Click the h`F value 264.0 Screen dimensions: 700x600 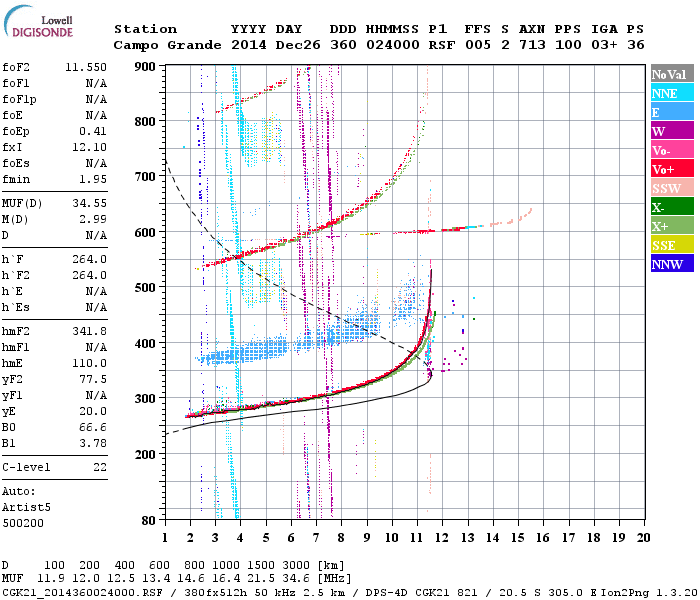(90, 259)
